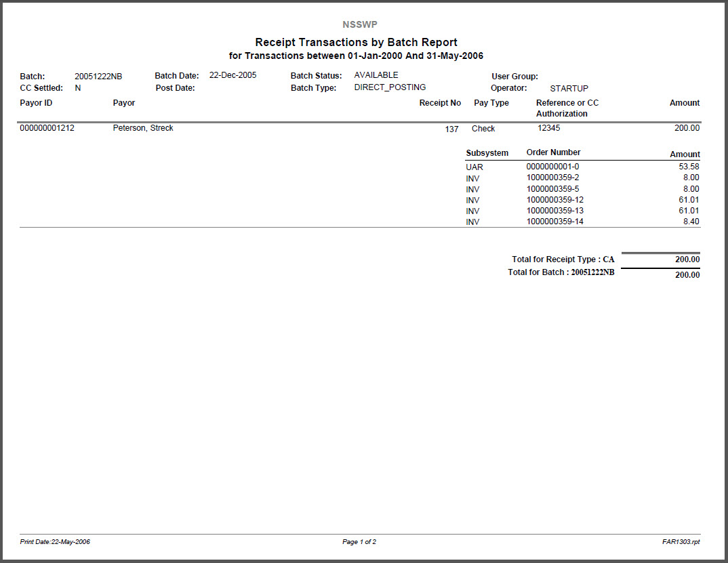Click the Payor ID column header
Image resolution: width=728 pixels, height=563 pixels.
(x=37, y=103)
